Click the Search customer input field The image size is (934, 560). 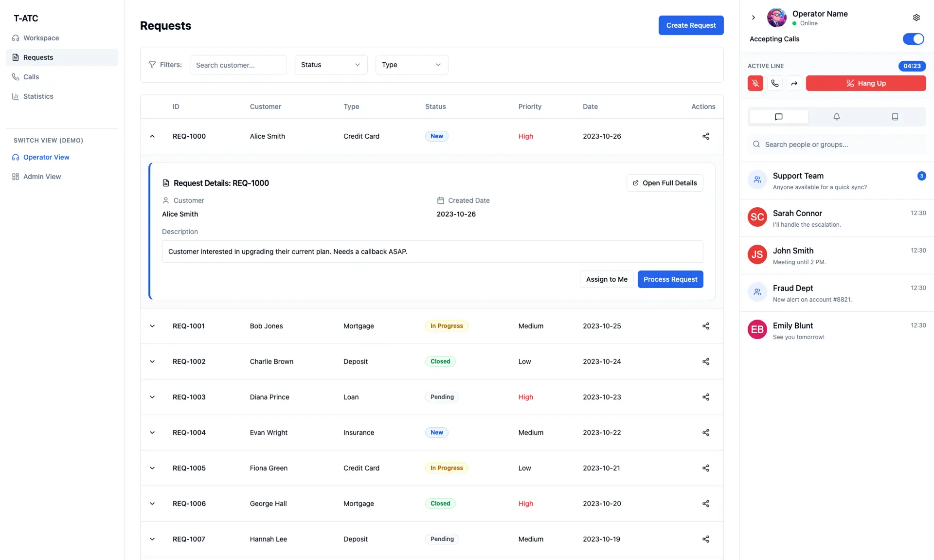click(x=238, y=65)
